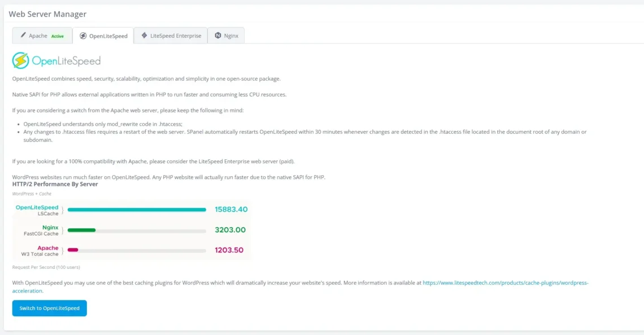
Task: Select the OpenLiteSpeed tab
Action: click(103, 35)
